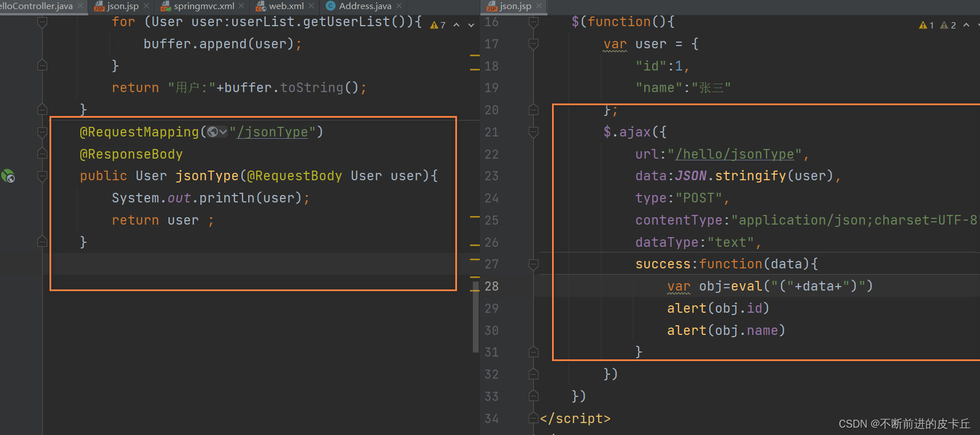Click the 1 warning indicator in right editor
This screenshot has height=435, width=980.
tap(927, 25)
